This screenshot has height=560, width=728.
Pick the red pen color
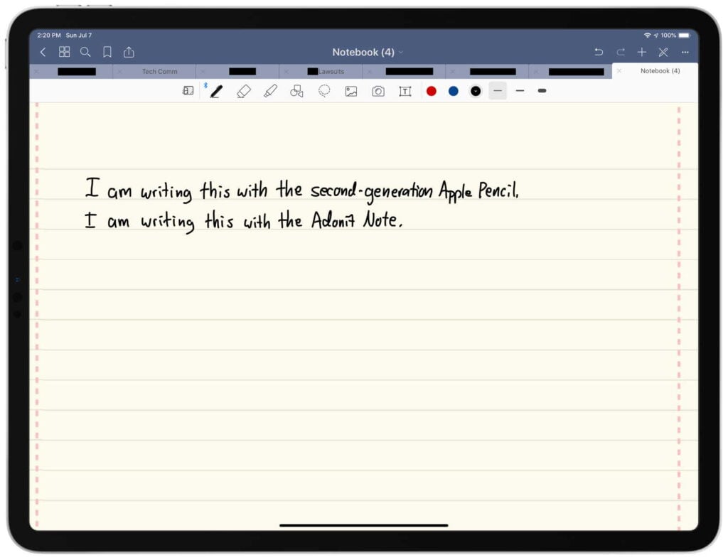432,92
